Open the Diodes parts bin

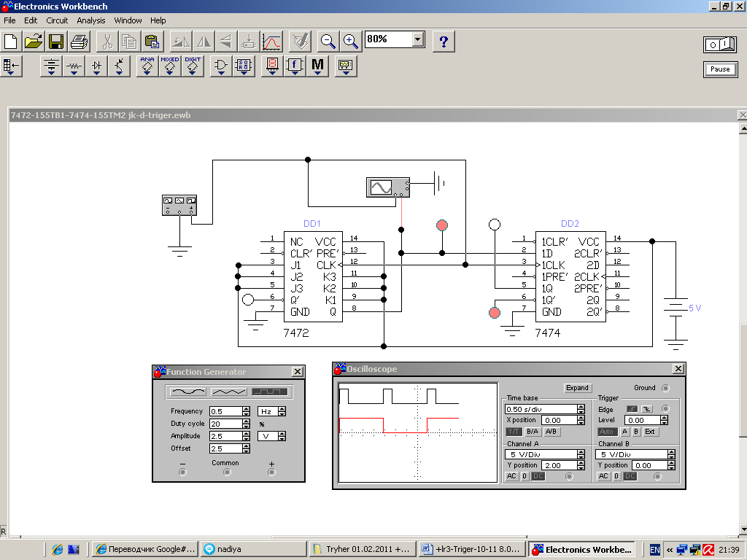point(97,66)
